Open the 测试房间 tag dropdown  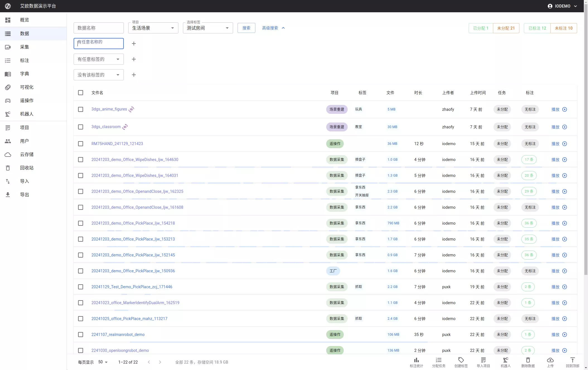207,28
